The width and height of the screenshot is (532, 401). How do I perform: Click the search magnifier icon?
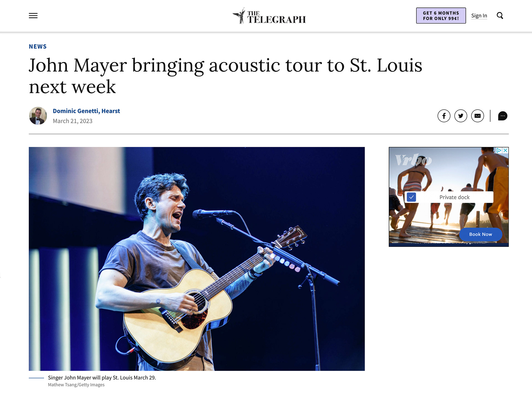click(x=500, y=15)
